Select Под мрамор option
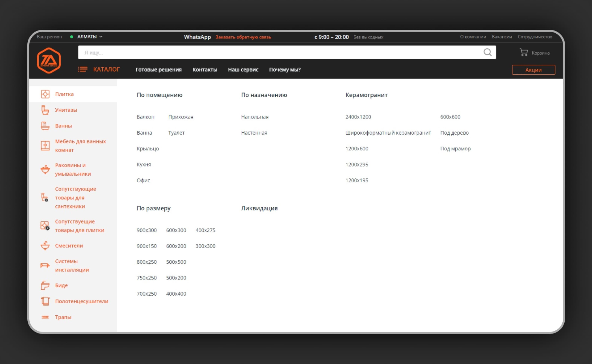The height and width of the screenshot is (364, 592). coord(455,149)
